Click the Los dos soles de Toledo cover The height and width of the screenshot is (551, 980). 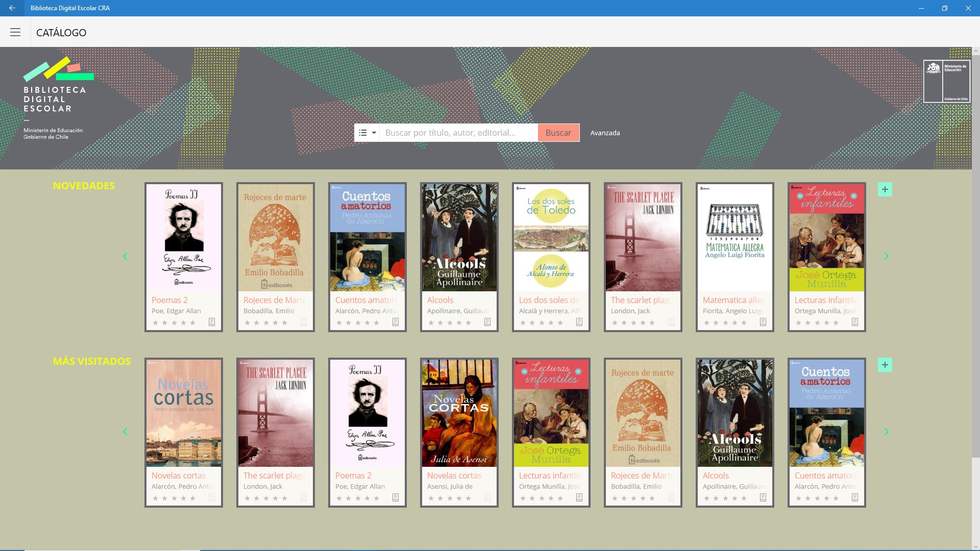[551, 238]
